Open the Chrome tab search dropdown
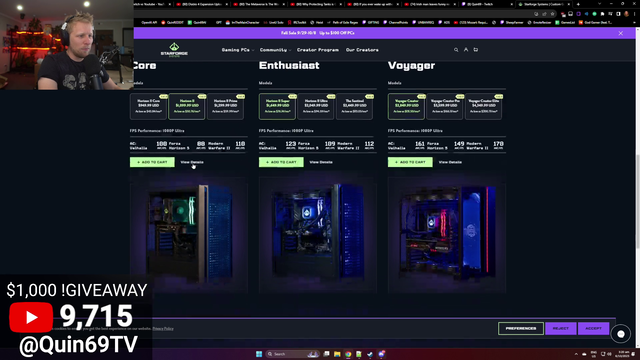The height and width of the screenshot is (360, 640). click(x=599, y=4)
